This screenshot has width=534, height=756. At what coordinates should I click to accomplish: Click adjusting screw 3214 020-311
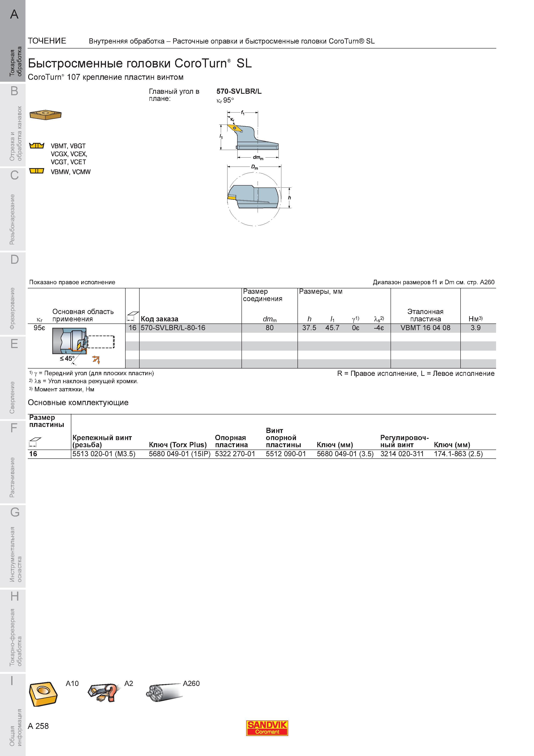[402, 454]
